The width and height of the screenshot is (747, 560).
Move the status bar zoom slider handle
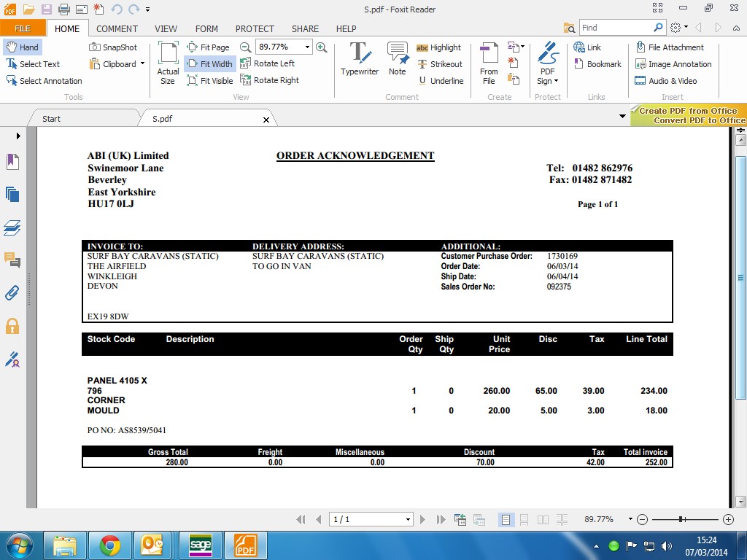[x=682, y=519]
